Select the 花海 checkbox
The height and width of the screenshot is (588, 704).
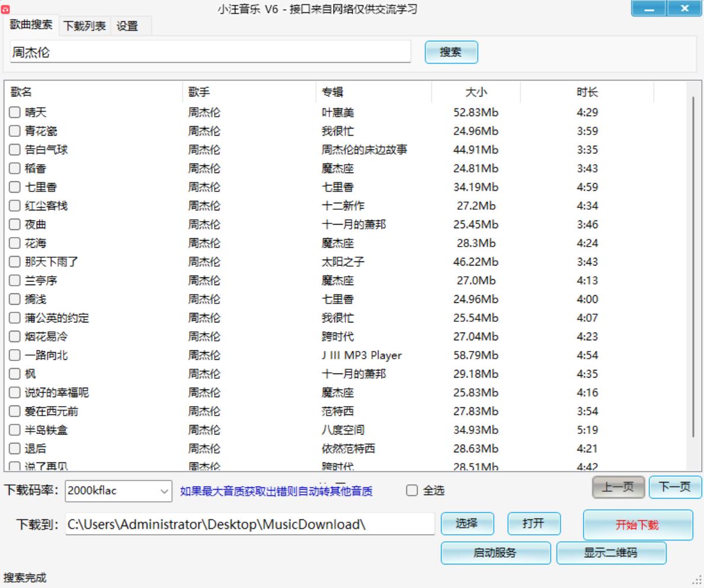pyautogui.click(x=15, y=243)
